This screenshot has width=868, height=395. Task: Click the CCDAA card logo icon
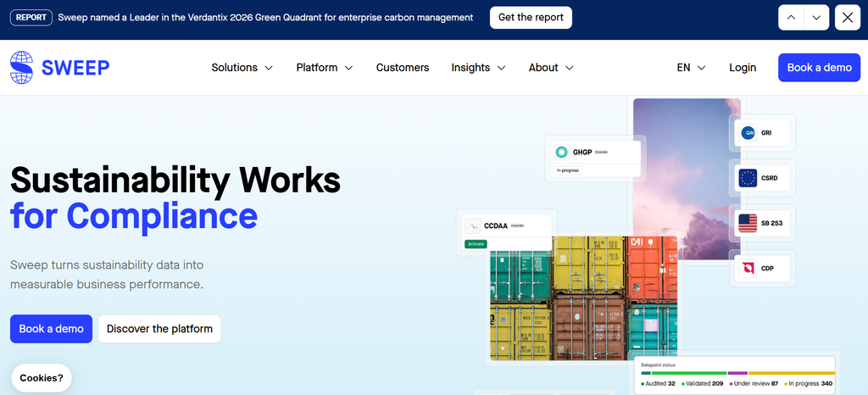pyautogui.click(x=473, y=225)
